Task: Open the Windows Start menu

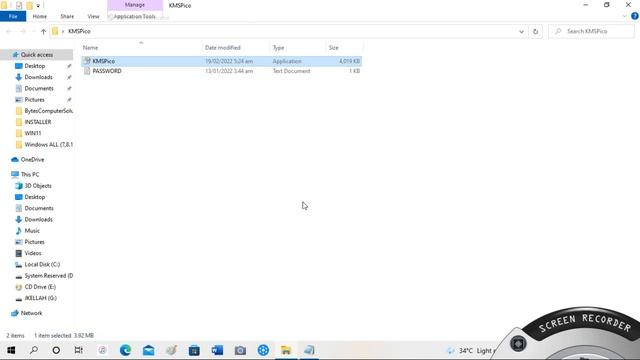Action: tap(11, 350)
